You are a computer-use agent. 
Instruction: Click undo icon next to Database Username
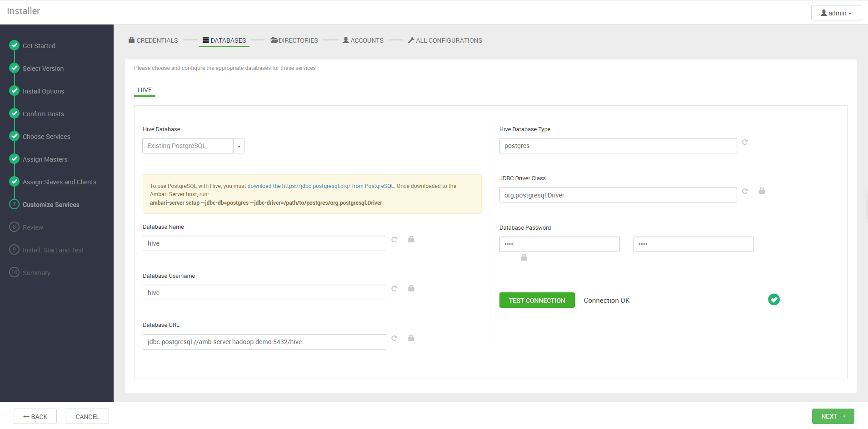tap(394, 289)
